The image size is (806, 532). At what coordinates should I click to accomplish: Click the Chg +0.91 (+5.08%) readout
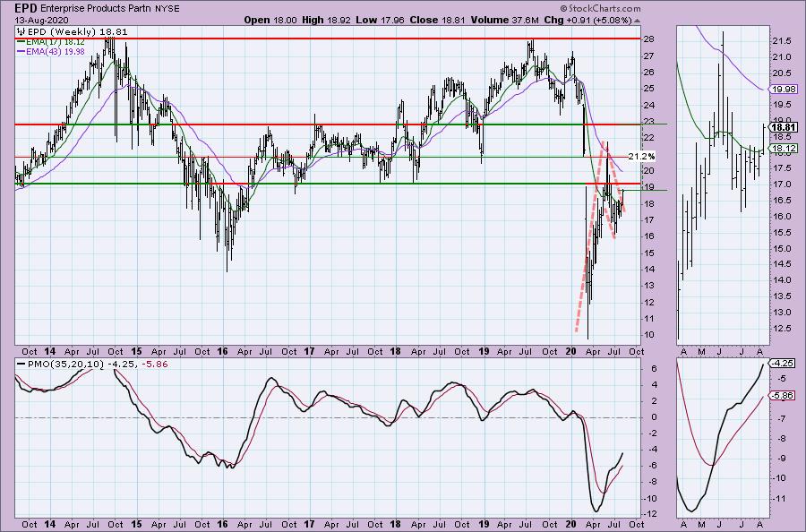587,20
